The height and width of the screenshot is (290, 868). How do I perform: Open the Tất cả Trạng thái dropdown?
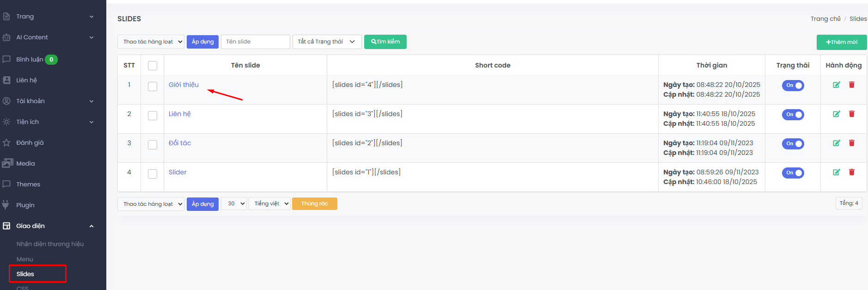point(327,42)
